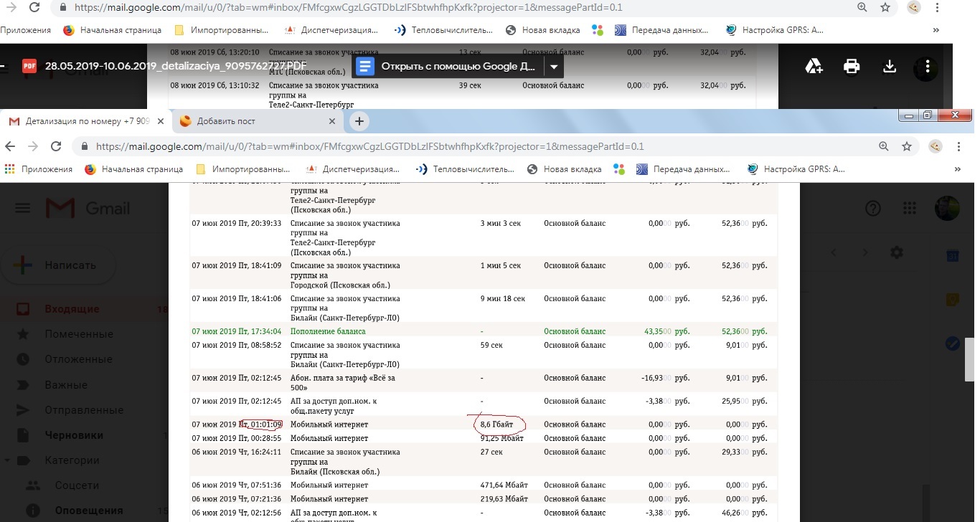This screenshot has height=522, width=980.
Task: Click the zoom magnifier in back window address bar
Action: pyautogui.click(x=862, y=8)
